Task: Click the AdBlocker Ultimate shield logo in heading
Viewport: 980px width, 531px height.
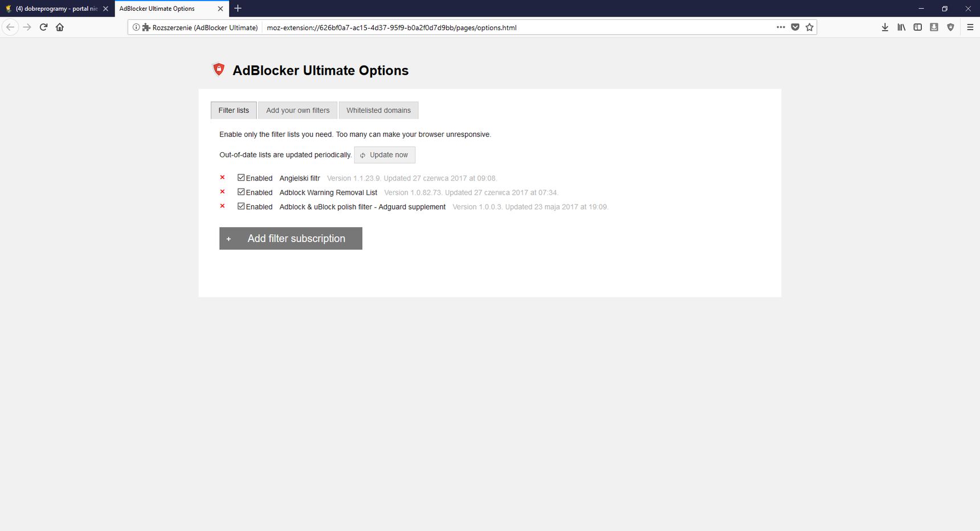Action: 219,70
